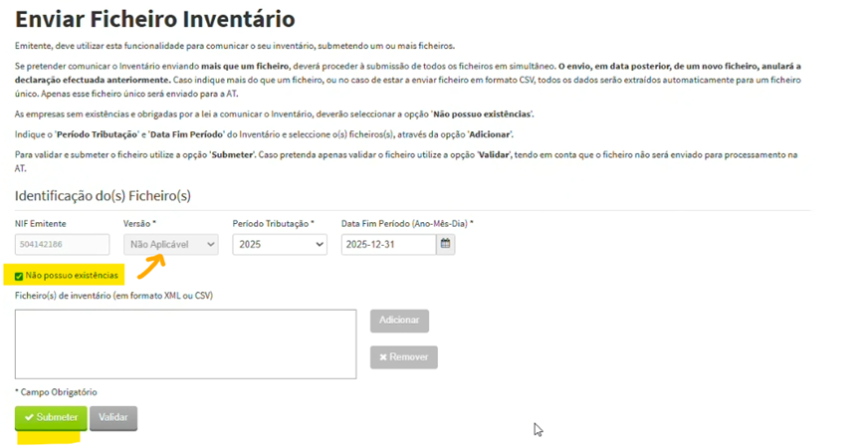Open the Período Tributação dropdown
868x447 pixels.
pyautogui.click(x=280, y=244)
